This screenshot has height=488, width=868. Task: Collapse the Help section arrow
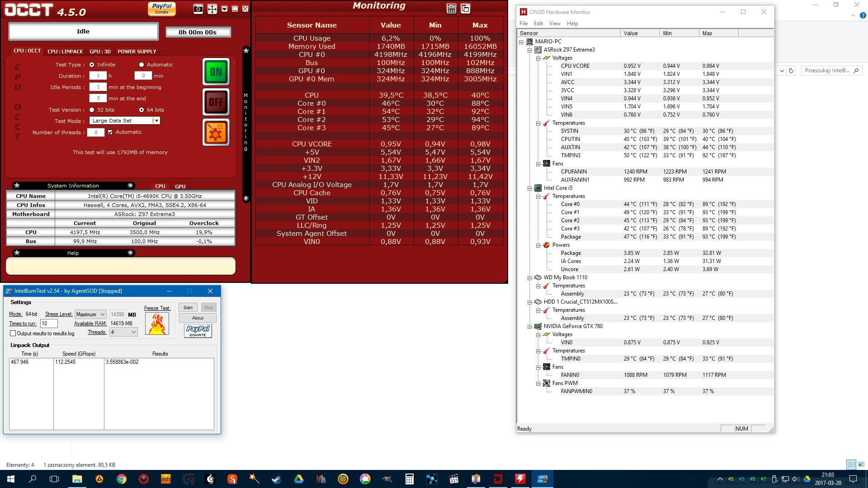click(x=130, y=253)
